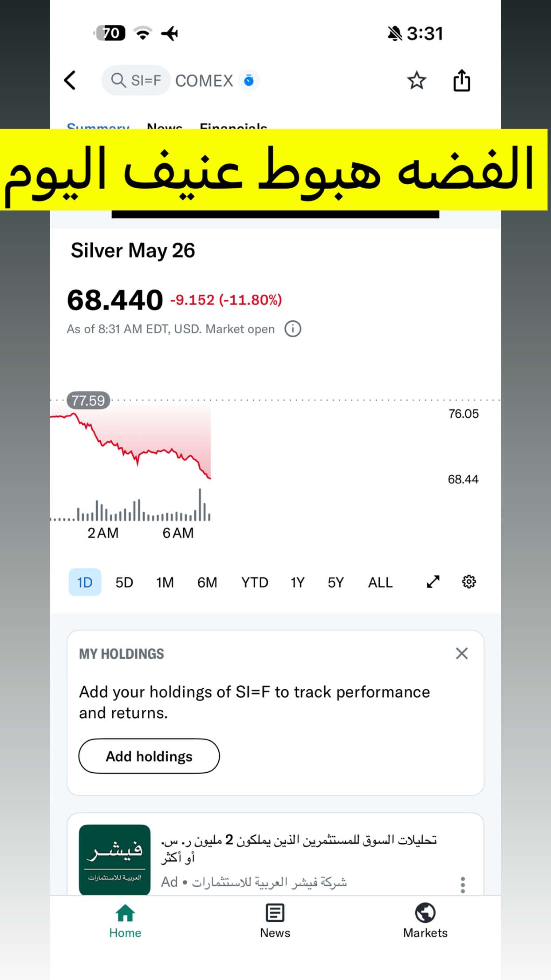Click the SI=F search field

click(x=136, y=80)
